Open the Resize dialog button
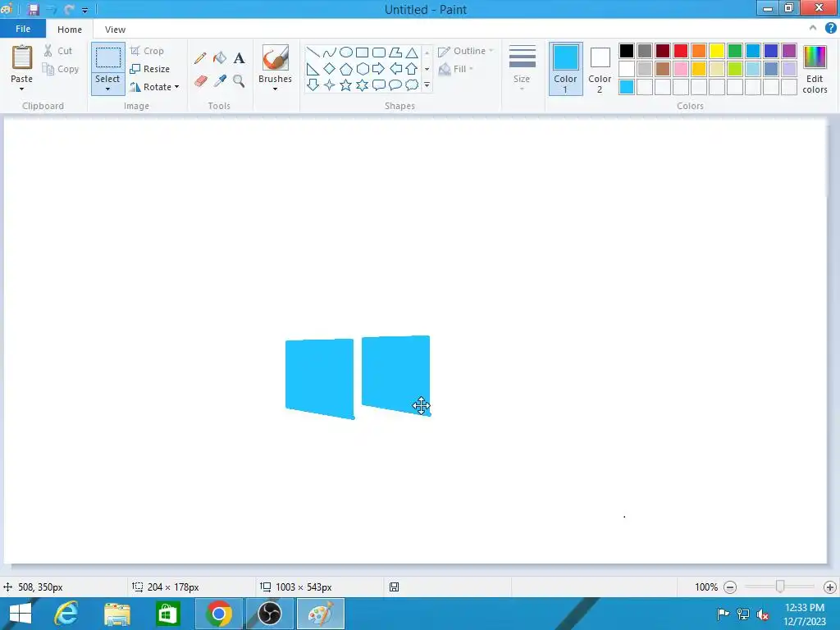Screen dimensions: 840x630 (x=150, y=69)
